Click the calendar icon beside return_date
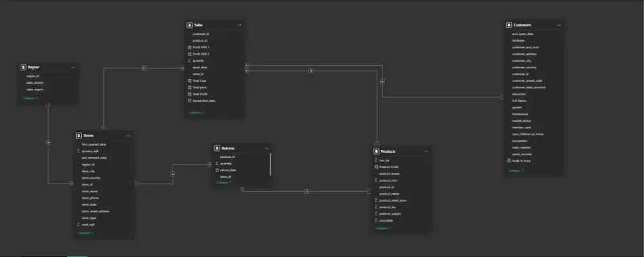The width and height of the screenshot is (644, 257). pyautogui.click(x=217, y=170)
